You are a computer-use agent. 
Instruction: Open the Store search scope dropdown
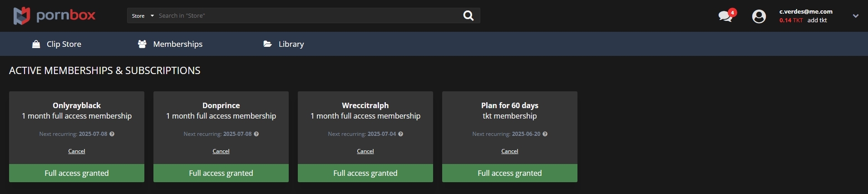pyautogui.click(x=143, y=16)
